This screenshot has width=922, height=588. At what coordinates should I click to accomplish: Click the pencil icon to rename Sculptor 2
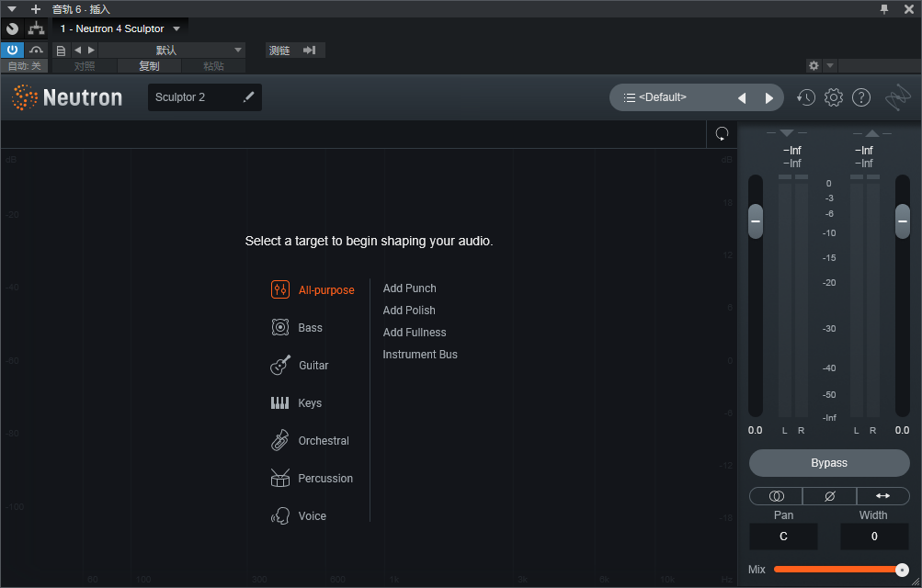coord(248,97)
